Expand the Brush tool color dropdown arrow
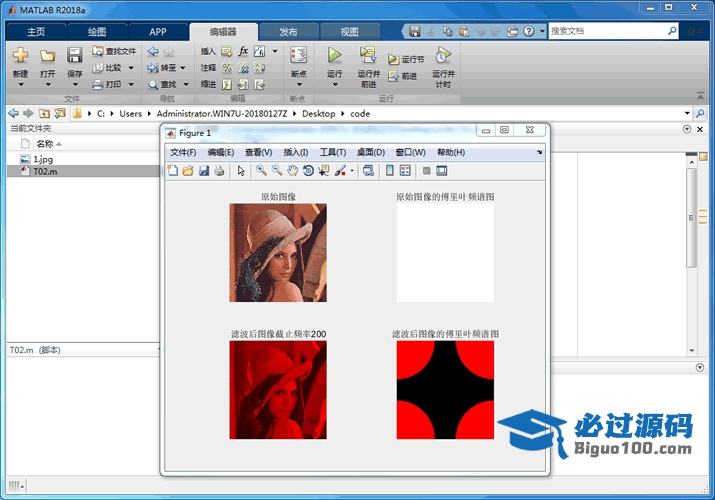 point(352,171)
